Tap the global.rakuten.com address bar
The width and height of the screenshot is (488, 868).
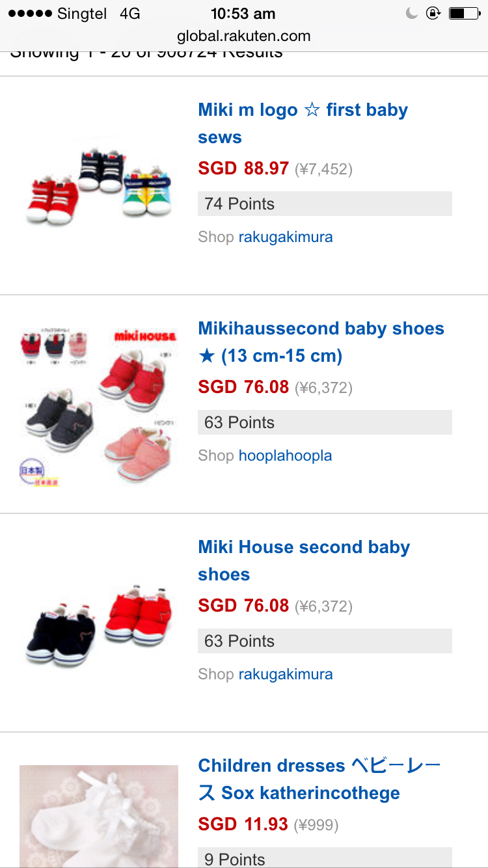pos(243,36)
